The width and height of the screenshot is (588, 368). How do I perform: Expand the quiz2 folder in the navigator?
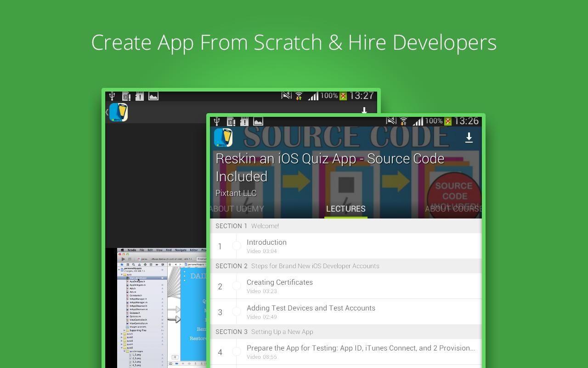[122, 338]
